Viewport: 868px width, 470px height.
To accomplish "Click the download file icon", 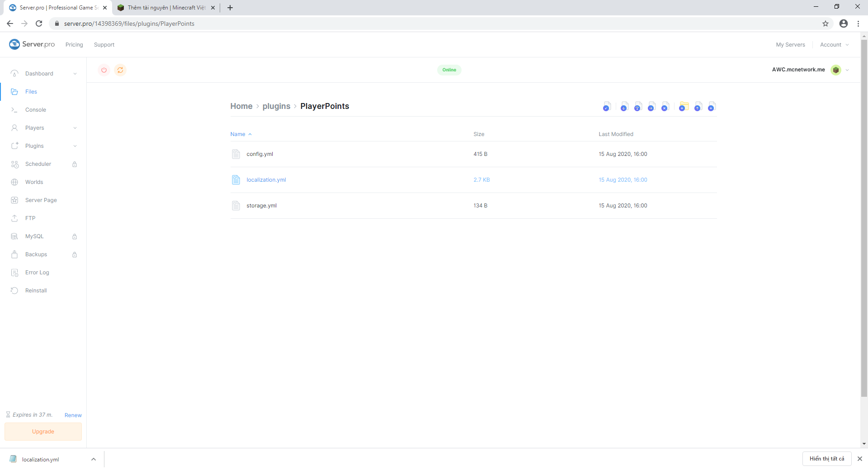I will (624, 107).
